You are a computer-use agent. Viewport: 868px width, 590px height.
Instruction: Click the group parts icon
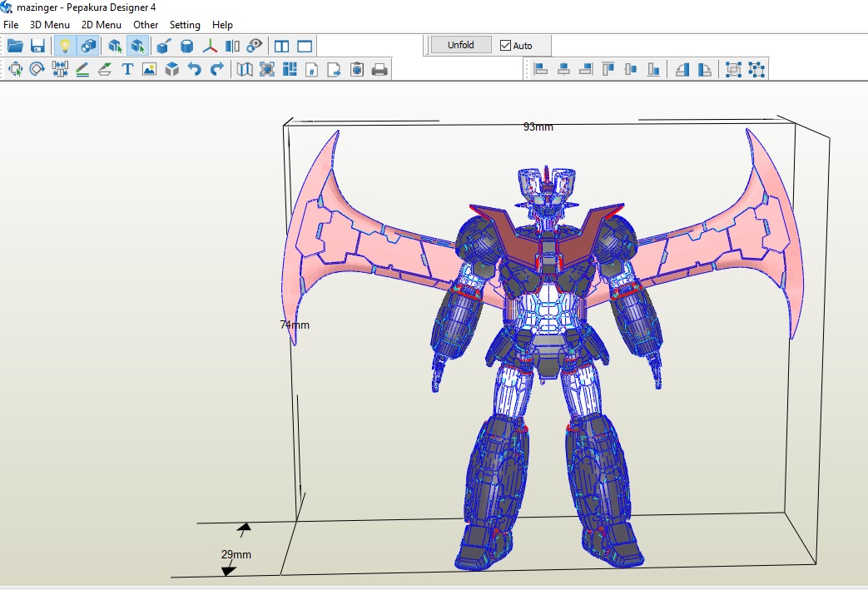click(x=733, y=69)
